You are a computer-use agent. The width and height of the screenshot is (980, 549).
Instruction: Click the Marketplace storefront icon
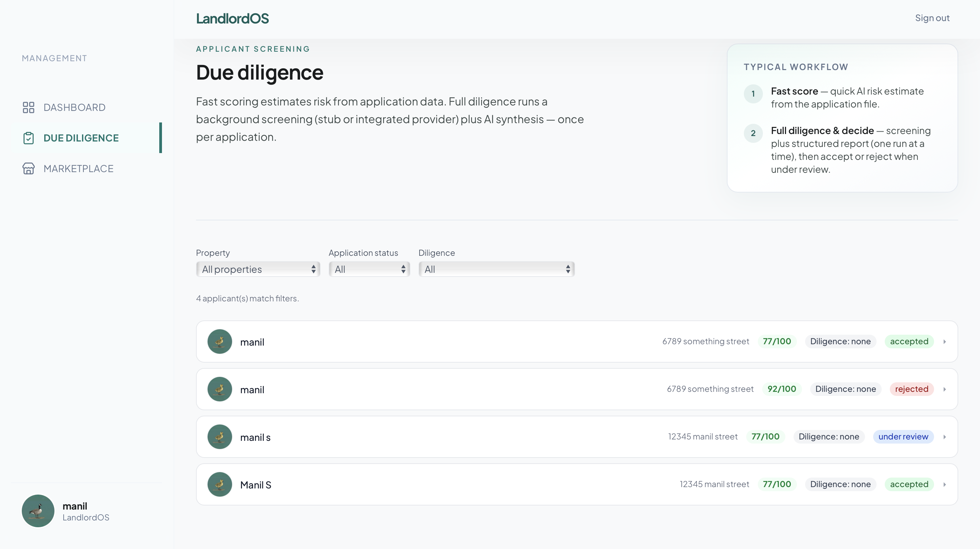coord(29,168)
